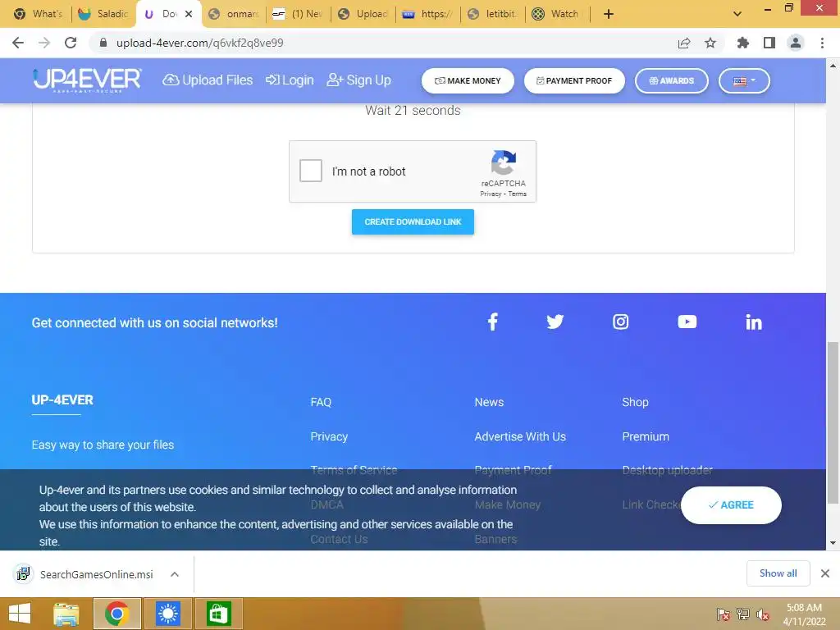
Task: Click the UP4EVER logo
Action: coord(87,80)
